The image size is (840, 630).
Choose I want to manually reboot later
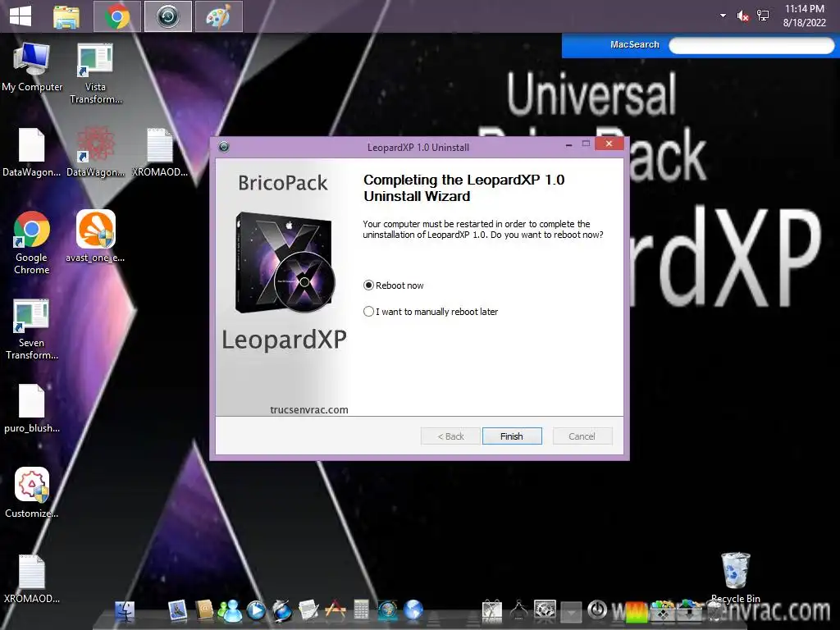(431, 312)
